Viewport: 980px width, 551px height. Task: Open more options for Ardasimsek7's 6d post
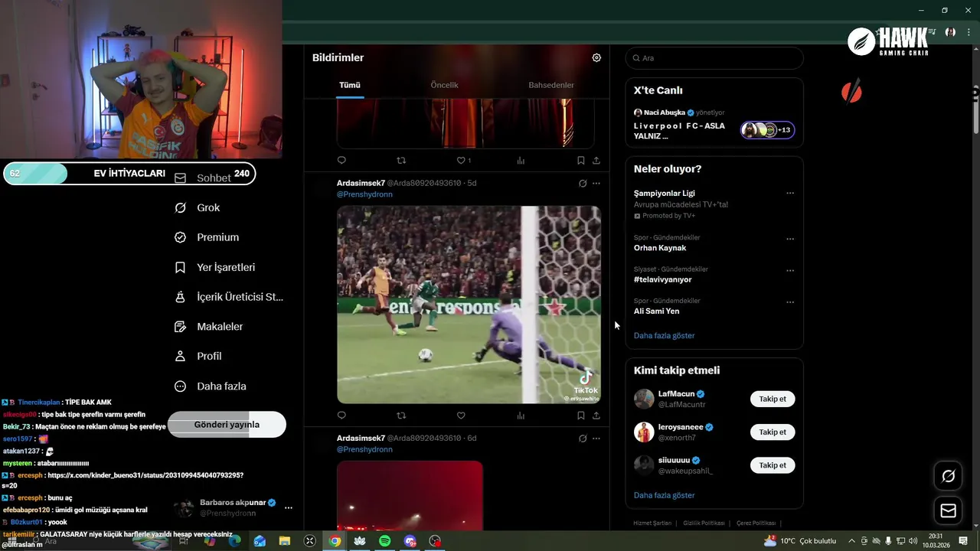596,438
